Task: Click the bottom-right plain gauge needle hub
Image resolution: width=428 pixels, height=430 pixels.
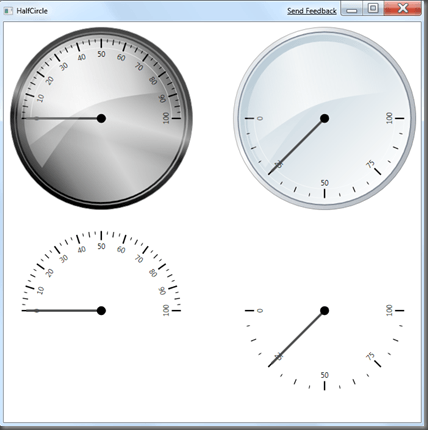Action: [324, 311]
